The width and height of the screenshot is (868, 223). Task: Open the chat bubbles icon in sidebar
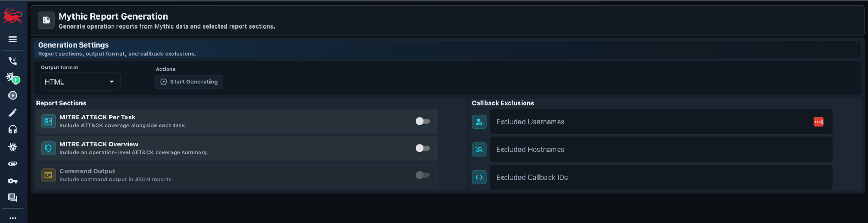13,198
